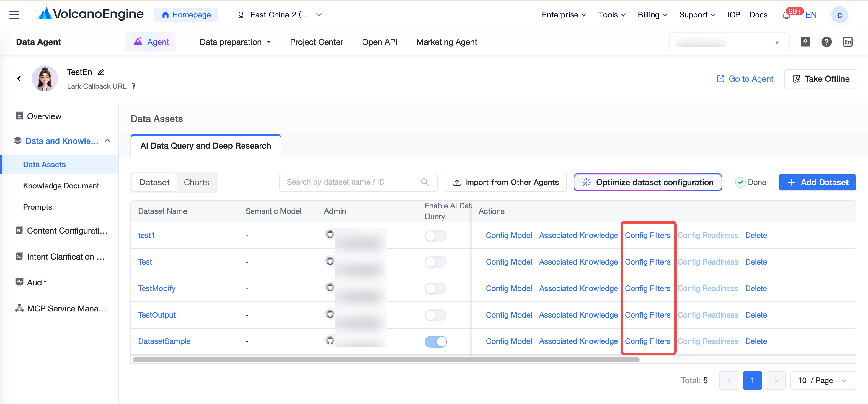Open the Go to Agent link

click(745, 79)
